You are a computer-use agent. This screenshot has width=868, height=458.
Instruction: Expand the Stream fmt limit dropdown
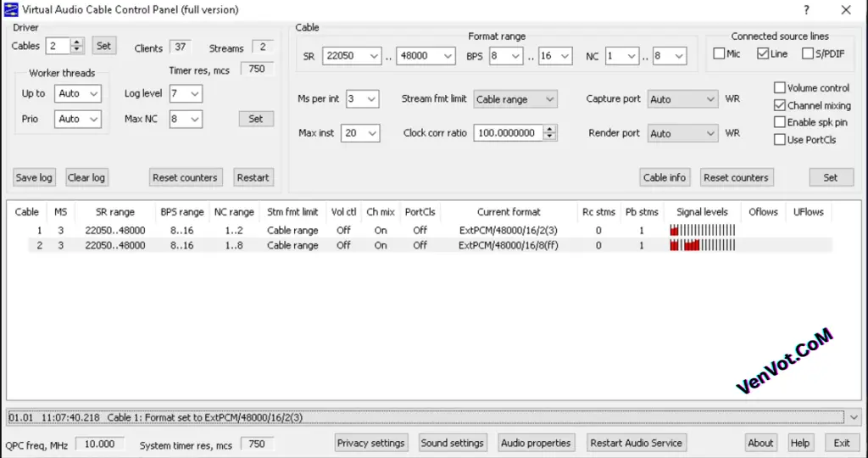pos(515,99)
